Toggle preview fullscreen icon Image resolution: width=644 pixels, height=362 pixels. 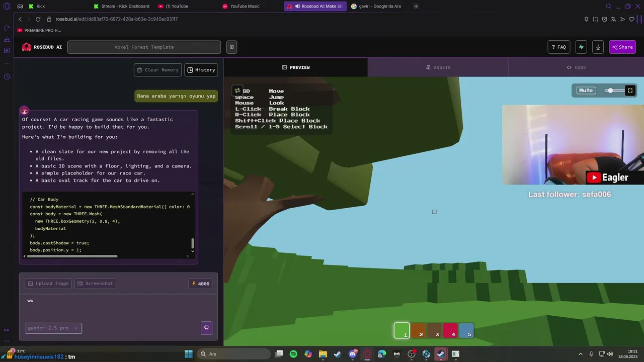coord(630,90)
